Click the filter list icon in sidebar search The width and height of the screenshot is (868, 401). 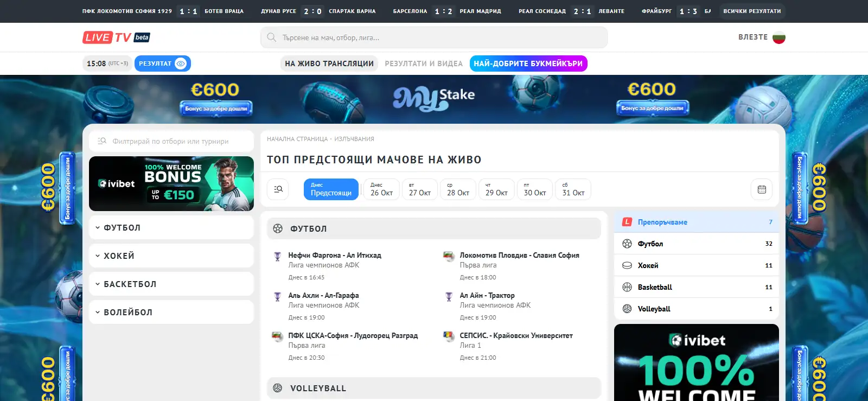click(101, 141)
